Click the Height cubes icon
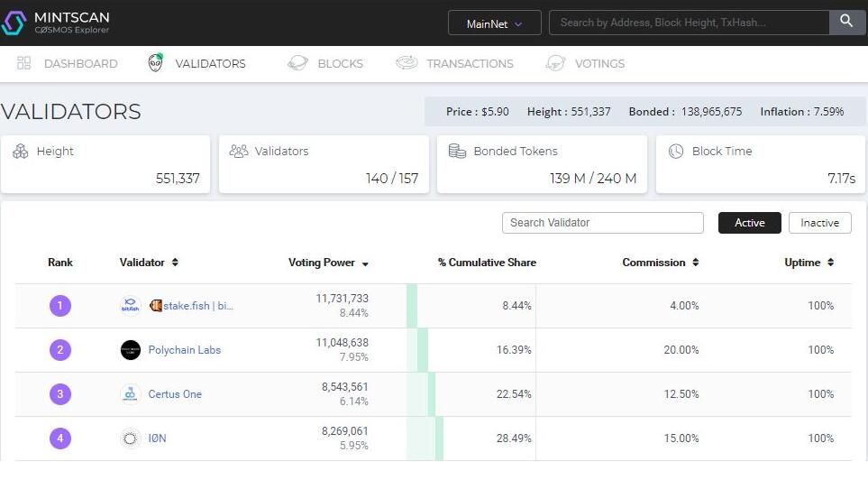The height and width of the screenshot is (480, 868). [21, 151]
